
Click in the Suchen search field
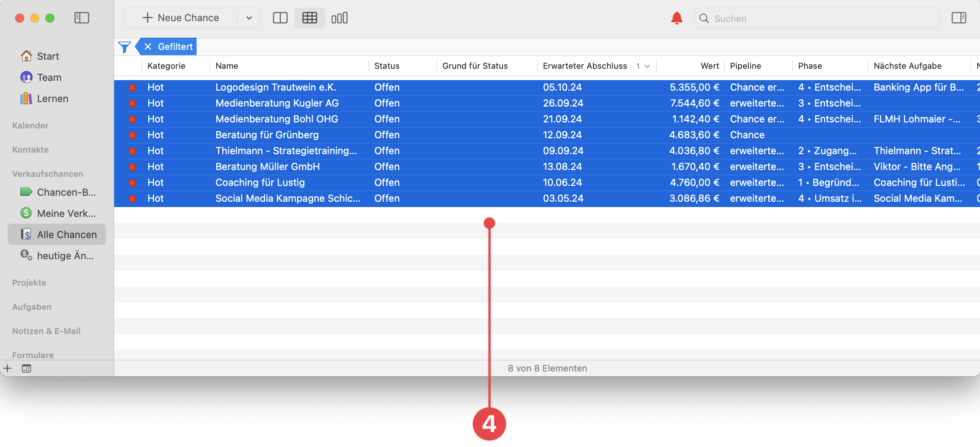click(816, 18)
